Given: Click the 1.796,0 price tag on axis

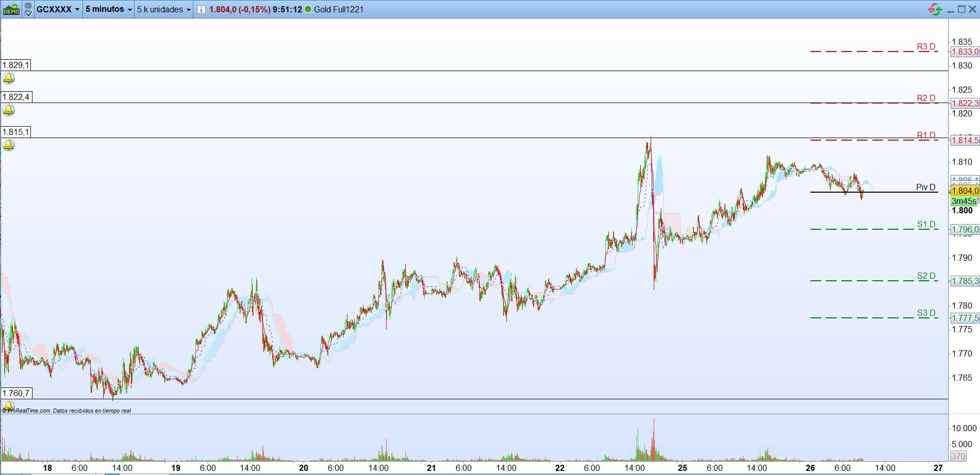Looking at the screenshot, I should [965, 229].
